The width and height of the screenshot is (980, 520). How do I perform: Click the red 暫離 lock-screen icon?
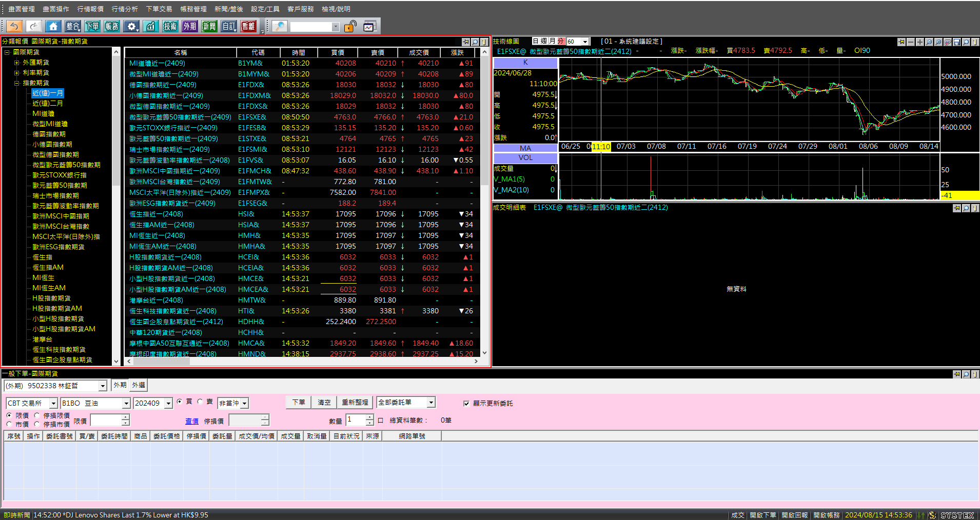pos(248,26)
